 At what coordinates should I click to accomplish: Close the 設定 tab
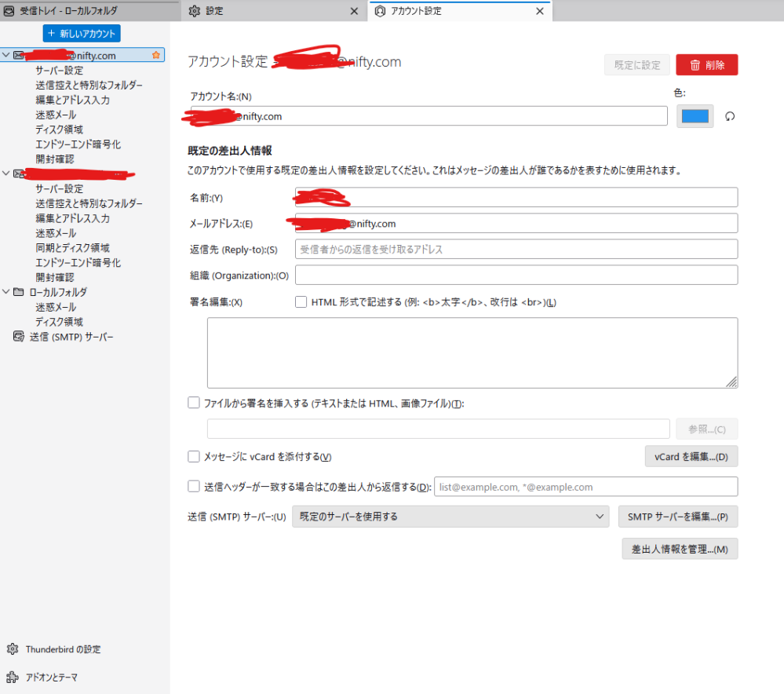click(x=354, y=11)
